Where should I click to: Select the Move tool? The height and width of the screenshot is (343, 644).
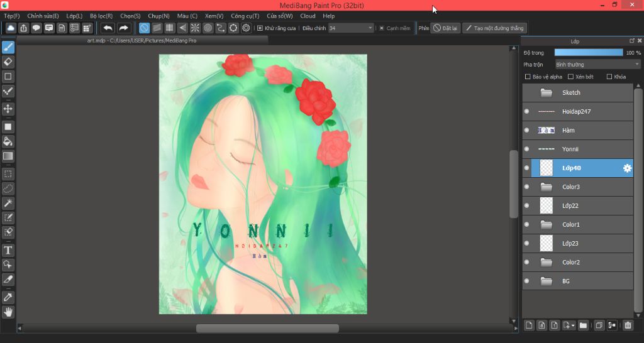point(8,109)
